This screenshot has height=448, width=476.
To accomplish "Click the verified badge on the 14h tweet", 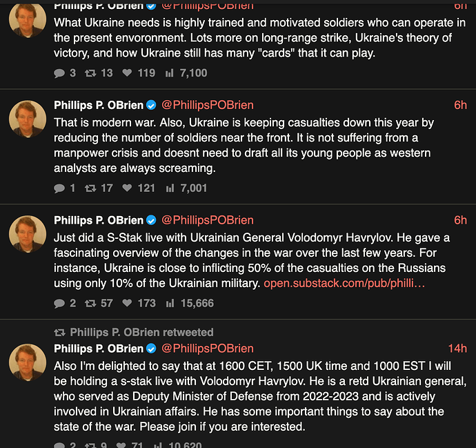I will pyautogui.click(x=150, y=349).
